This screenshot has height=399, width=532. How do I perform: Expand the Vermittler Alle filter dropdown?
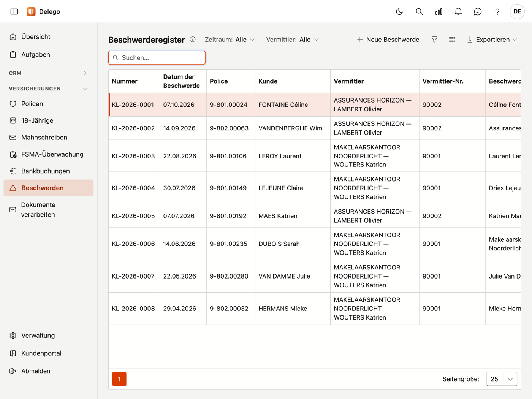coord(293,40)
